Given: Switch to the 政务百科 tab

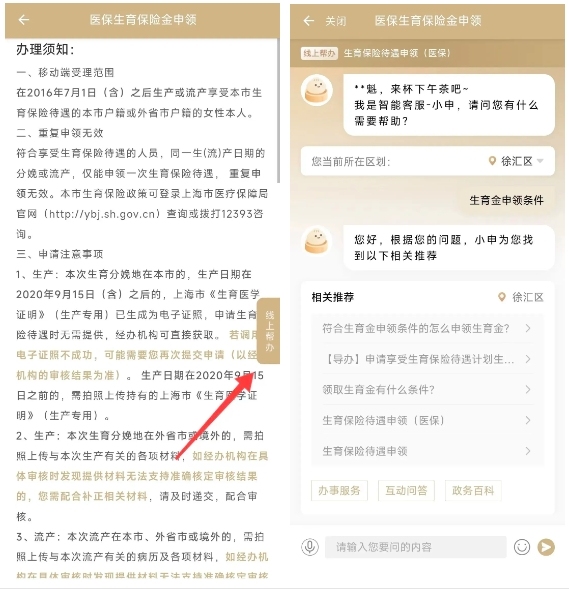Looking at the screenshot, I should pyautogui.click(x=473, y=490).
